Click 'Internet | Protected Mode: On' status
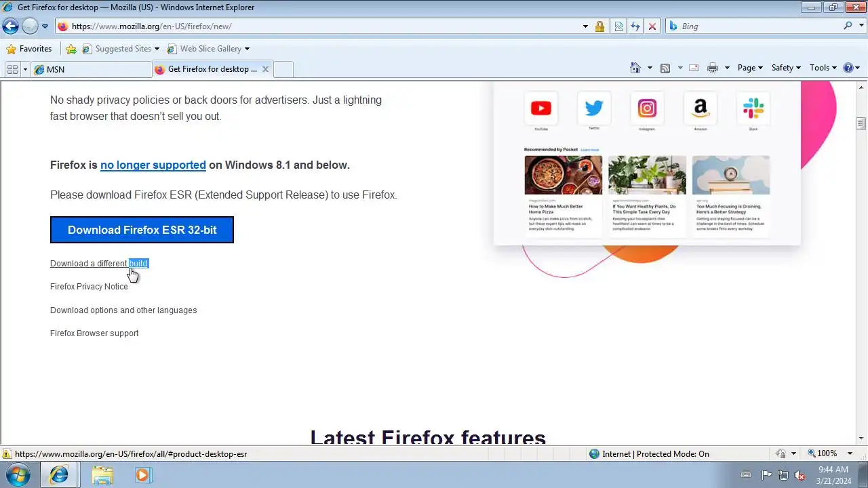This screenshot has width=868, height=488. pyautogui.click(x=650, y=454)
